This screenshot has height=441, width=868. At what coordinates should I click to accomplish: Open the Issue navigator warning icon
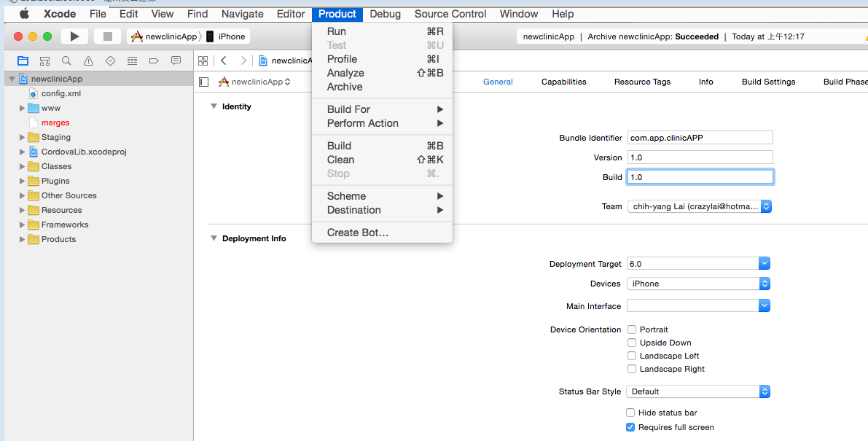(x=89, y=61)
